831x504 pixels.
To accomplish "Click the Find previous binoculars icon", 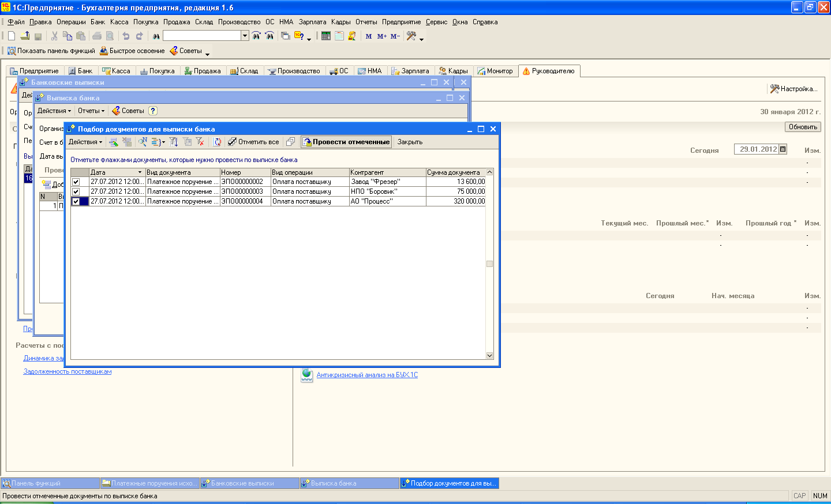I will (x=269, y=36).
